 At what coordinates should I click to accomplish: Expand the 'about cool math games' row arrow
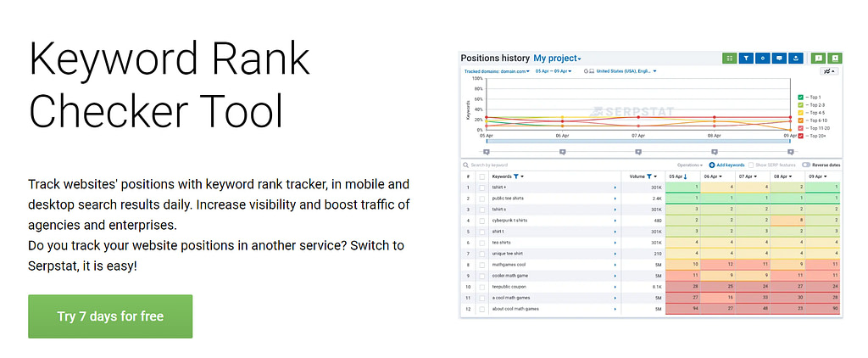(x=615, y=310)
